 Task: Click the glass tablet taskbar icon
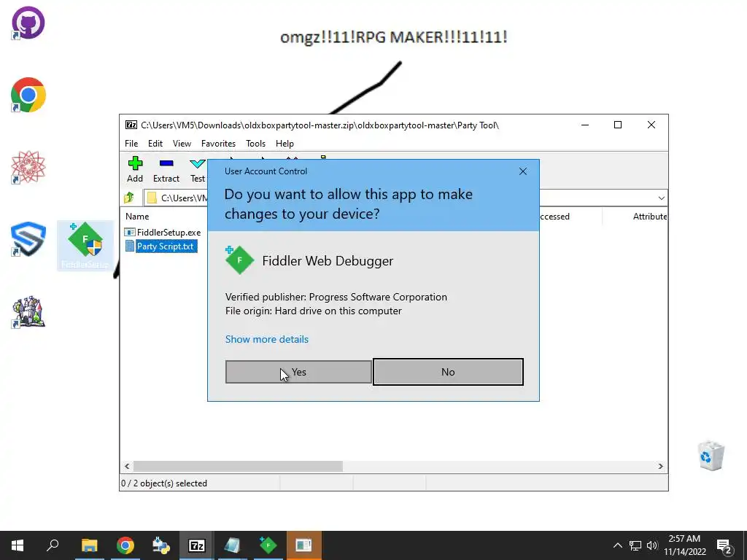(x=233, y=545)
